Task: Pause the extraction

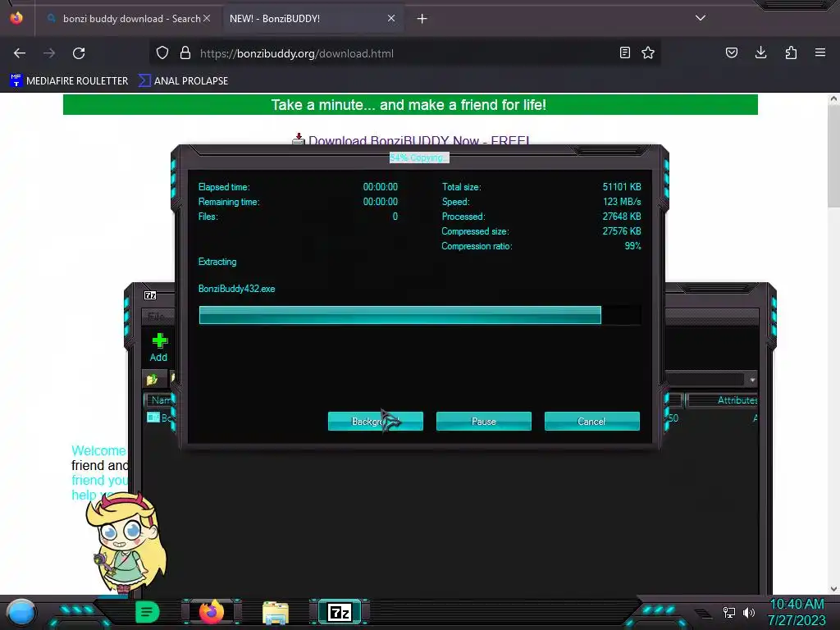Action: click(483, 421)
